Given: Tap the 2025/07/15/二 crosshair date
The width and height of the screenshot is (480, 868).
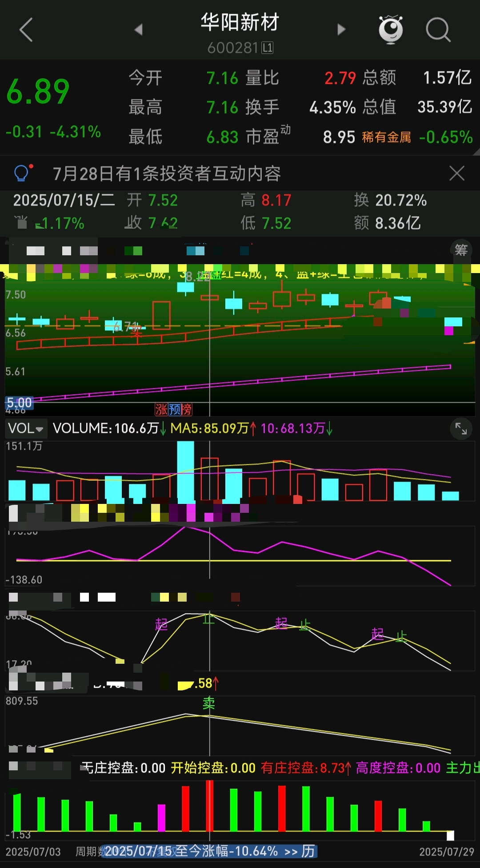Looking at the screenshot, I should coord(64,200).
